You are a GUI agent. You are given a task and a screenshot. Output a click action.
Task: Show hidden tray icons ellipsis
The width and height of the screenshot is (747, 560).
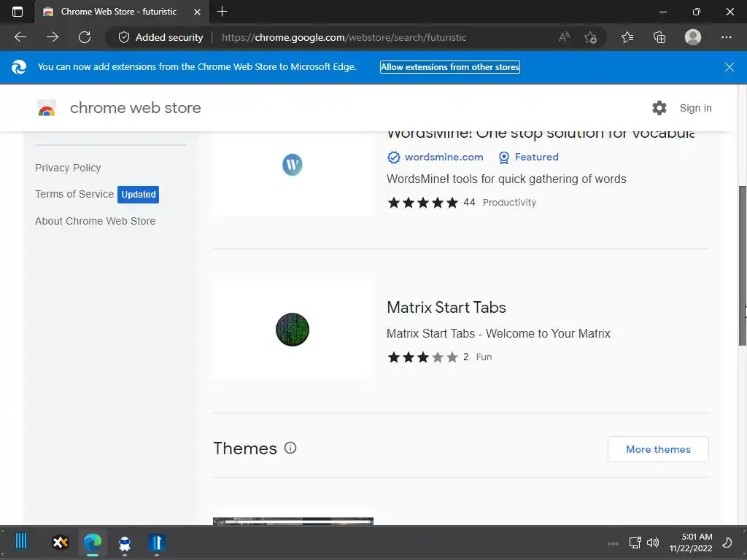(x=613, y=543)
